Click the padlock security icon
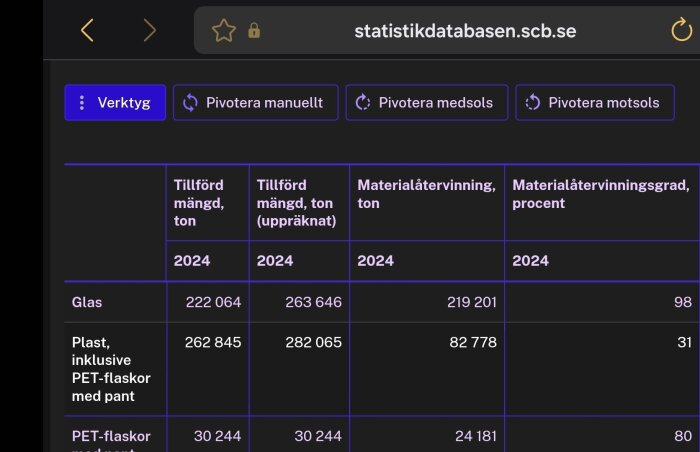The height and width of the screenshot is (452, 700). click(x=254, y=30)
